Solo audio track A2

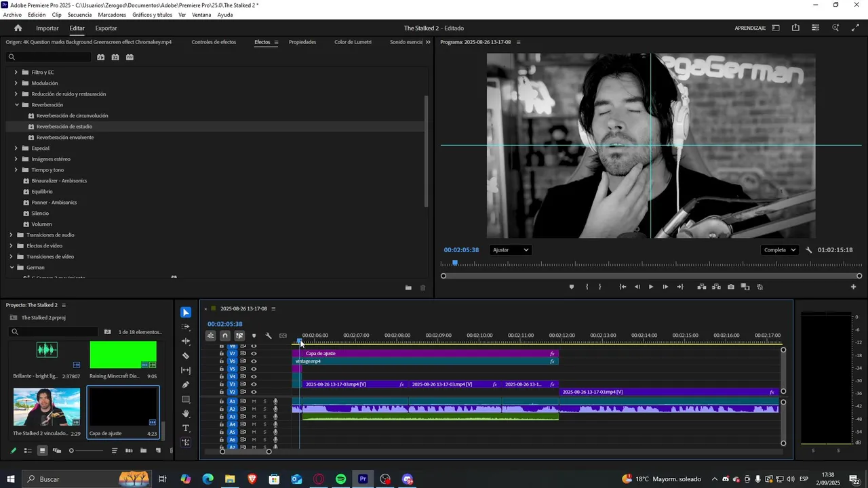click(x=264, y=409)
